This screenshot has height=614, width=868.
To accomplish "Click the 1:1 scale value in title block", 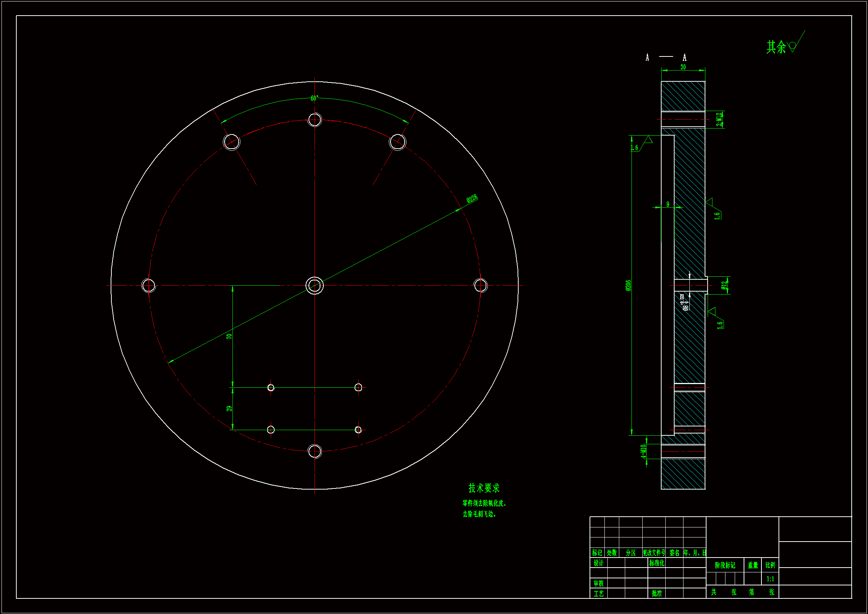I will (x=770, y=579).
